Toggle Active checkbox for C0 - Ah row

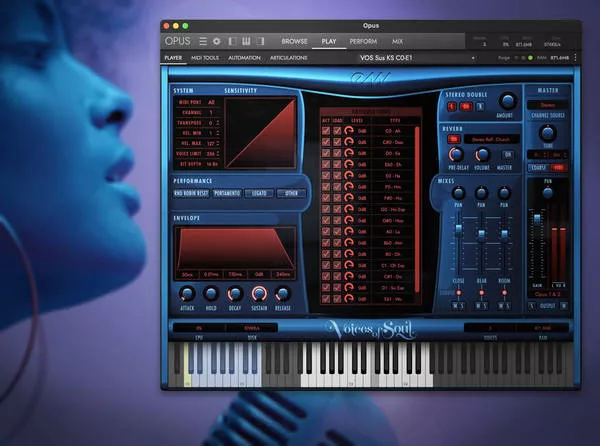pos(326,131)
